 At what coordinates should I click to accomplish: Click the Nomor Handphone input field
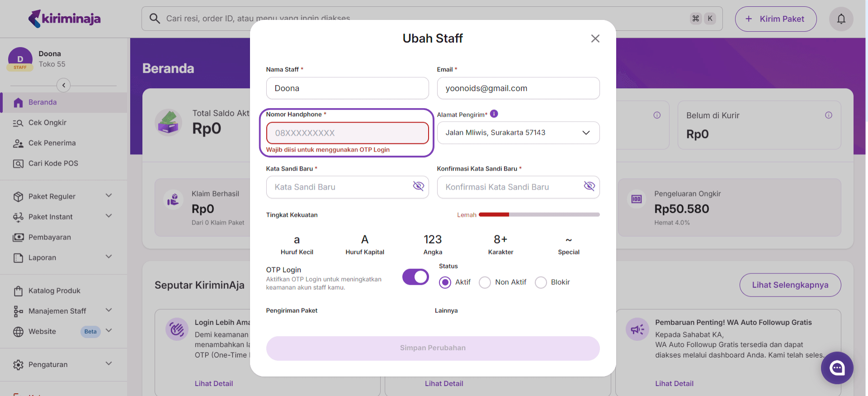click(x=347, y=133)
